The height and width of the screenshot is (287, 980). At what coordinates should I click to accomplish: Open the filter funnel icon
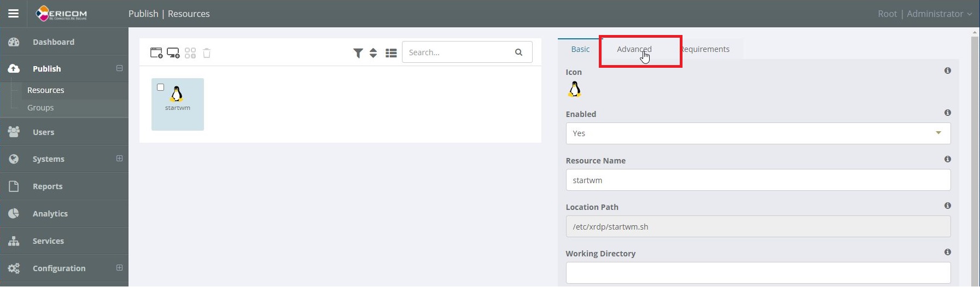358,53
